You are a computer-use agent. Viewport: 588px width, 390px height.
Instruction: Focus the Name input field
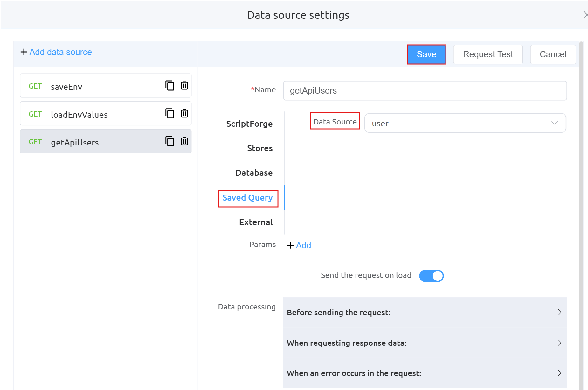[x=425, y=91]
